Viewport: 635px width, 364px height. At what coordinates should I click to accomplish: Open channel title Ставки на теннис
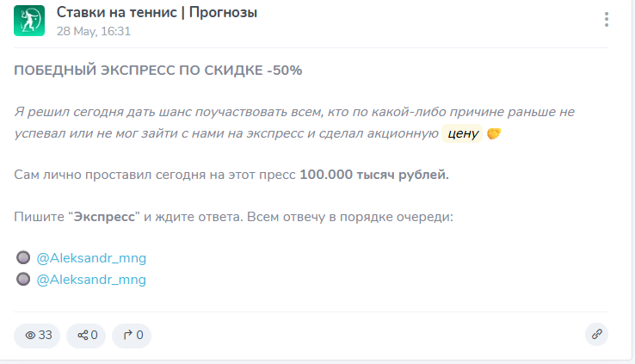pyautogui.click(x=157, y=12)
